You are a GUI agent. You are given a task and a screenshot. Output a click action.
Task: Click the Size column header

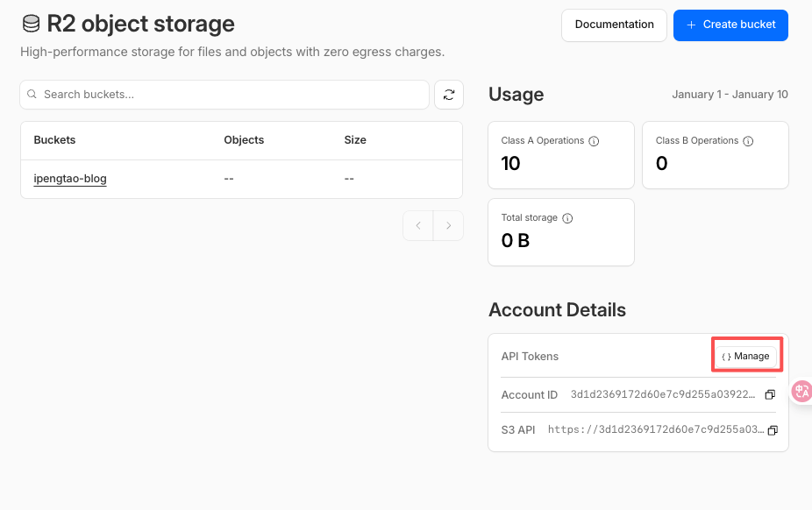355,140
